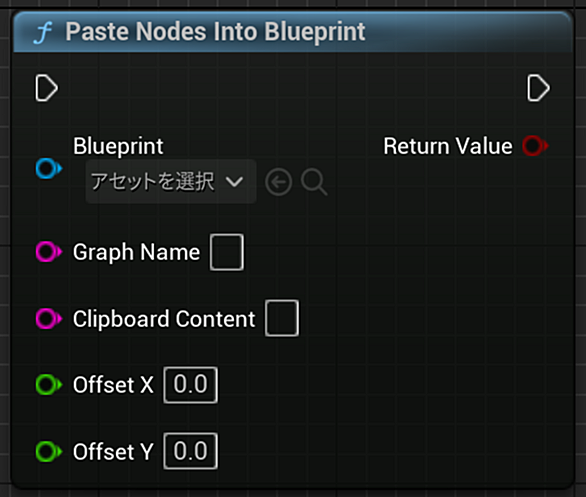
Task: Click the input execution pin
Action: coord(47,88)
